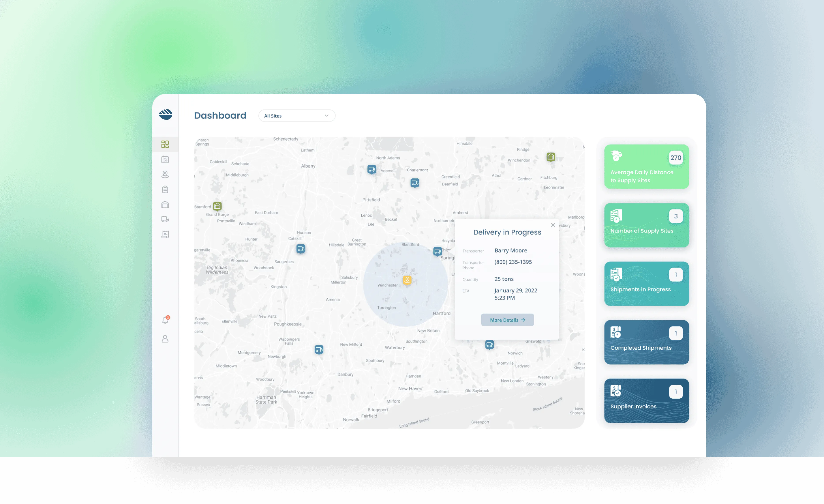Image resolution: width=824 pixels, height=504 pixels.
Task: Click the truck marker near Newburgh
Action: (x=319, y=350)
